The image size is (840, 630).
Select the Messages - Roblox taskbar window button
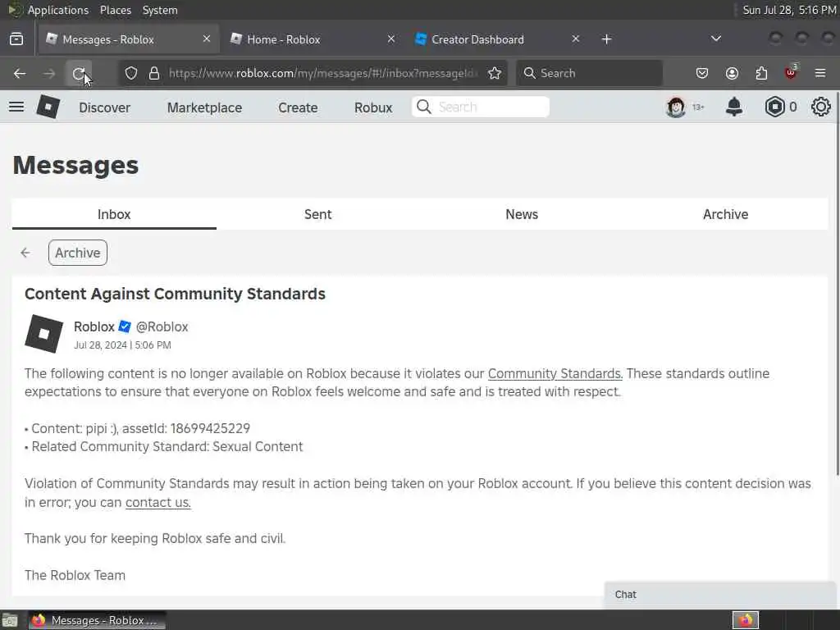97,620
